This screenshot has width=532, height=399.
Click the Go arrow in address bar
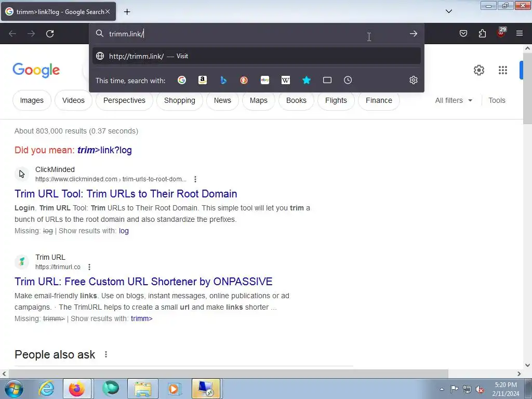[413, 34]
